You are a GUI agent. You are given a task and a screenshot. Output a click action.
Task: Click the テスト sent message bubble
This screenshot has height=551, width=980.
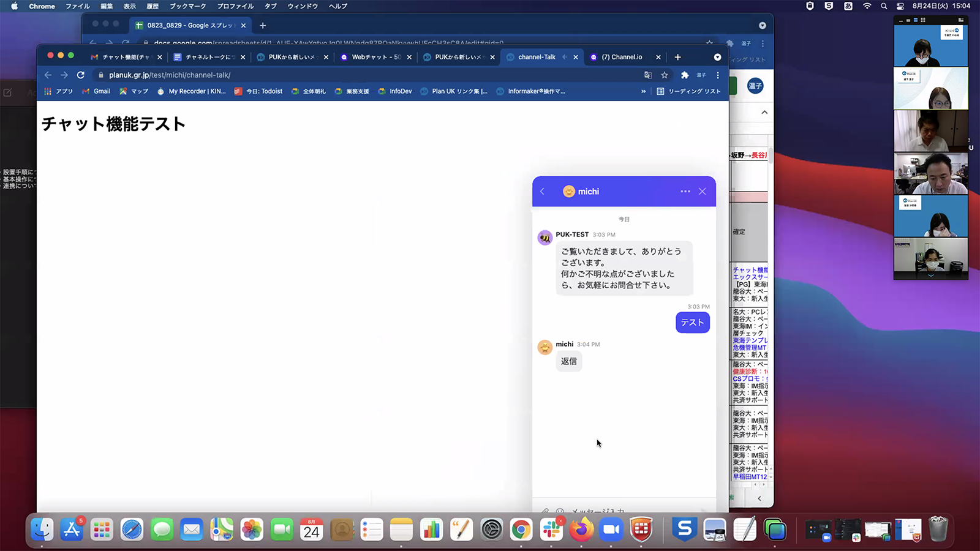693,323
